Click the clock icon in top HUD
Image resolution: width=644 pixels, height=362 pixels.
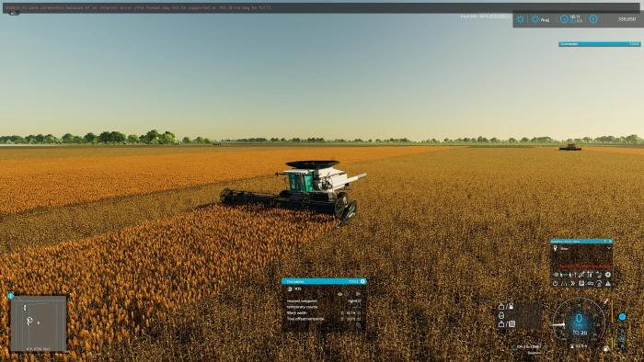point(564,19)
